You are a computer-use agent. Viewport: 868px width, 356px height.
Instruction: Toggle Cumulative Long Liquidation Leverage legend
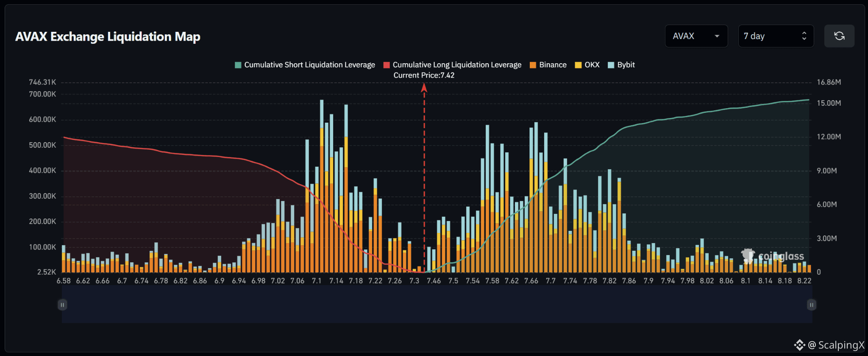(x=453, y=65)
